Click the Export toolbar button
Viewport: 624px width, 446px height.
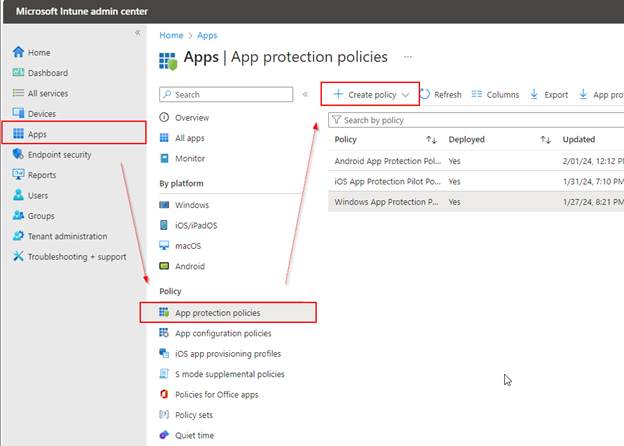pyautogui.click(x=549, y=95)
